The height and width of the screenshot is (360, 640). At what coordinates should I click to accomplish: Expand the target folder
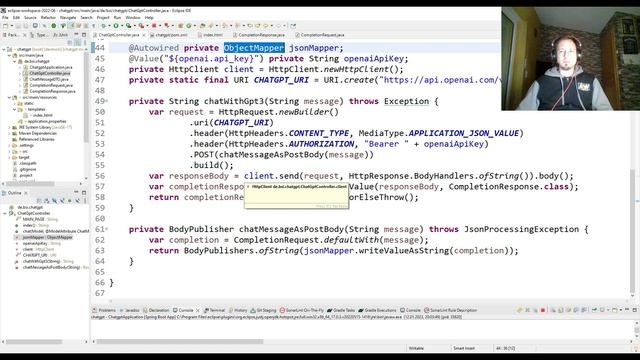pyautogui.click(x=9, y=157)
